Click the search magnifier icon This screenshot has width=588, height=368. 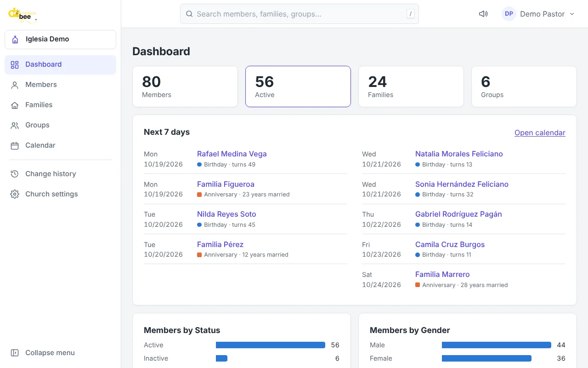(x=189, y=14)
